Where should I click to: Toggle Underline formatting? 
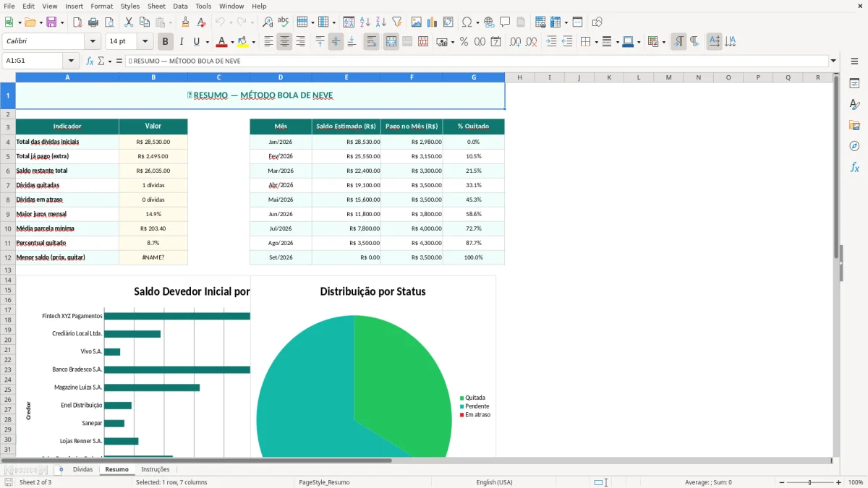click(x=197, y=42)
